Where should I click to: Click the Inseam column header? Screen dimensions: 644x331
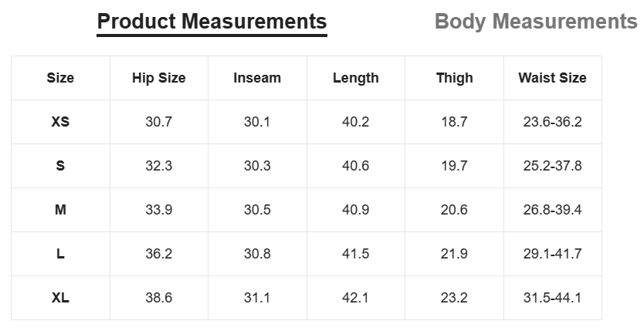point(257,78)
